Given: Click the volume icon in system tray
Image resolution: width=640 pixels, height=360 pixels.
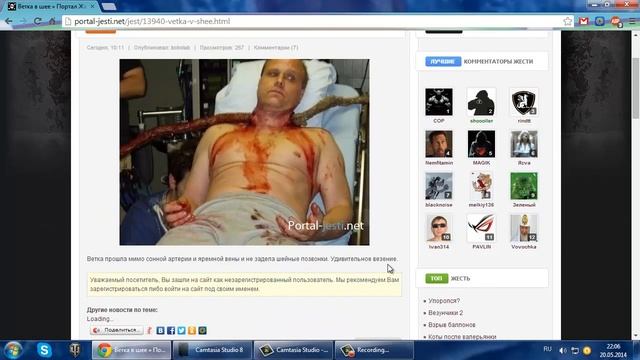Looking at the screenshot, I should point(563,350).
